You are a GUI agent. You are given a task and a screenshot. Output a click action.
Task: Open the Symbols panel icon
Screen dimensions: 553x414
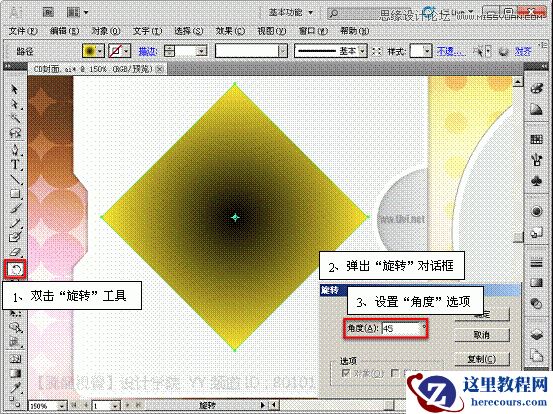[536, 182]
